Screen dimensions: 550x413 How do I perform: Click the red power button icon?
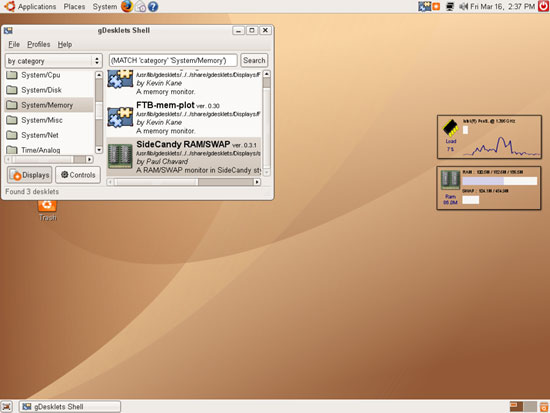click(544, 6)
